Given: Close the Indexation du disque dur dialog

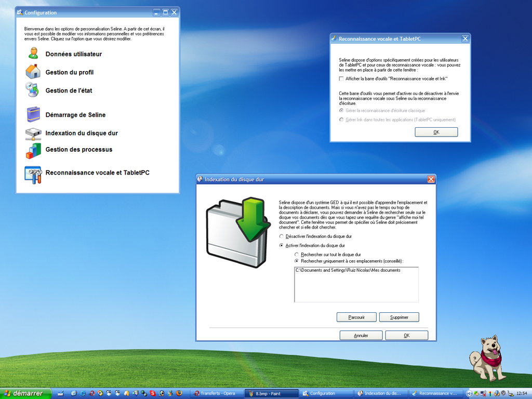Looking at the screenshot, I should (431, 179).
